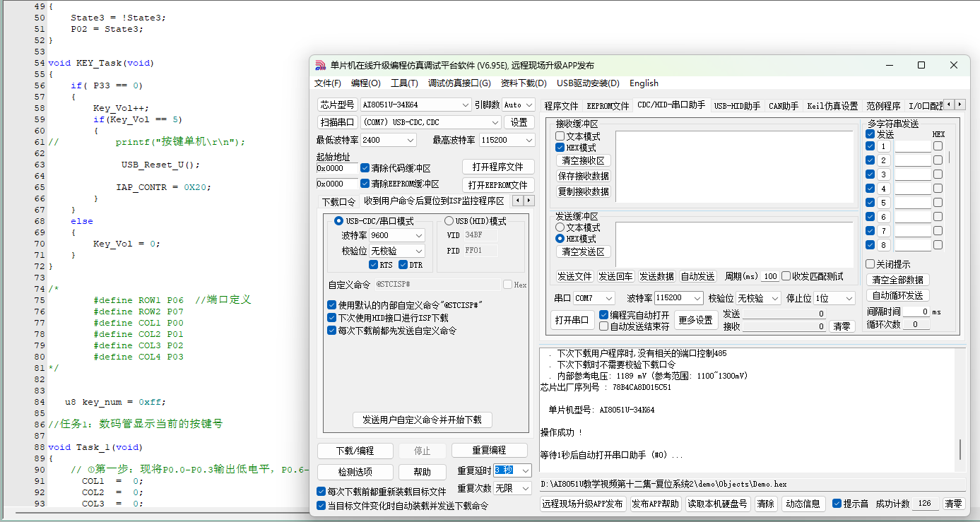This screenshot has width=980, height=522.
Task: Expand the AI8051U-34K64 chip model dropdown
Action: point(465,105)
